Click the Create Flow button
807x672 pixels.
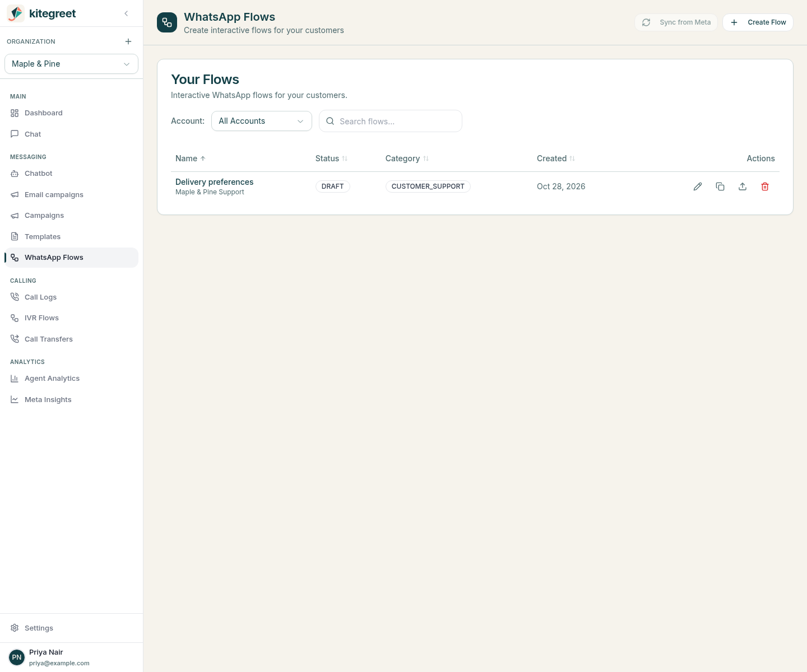[758, 22]
